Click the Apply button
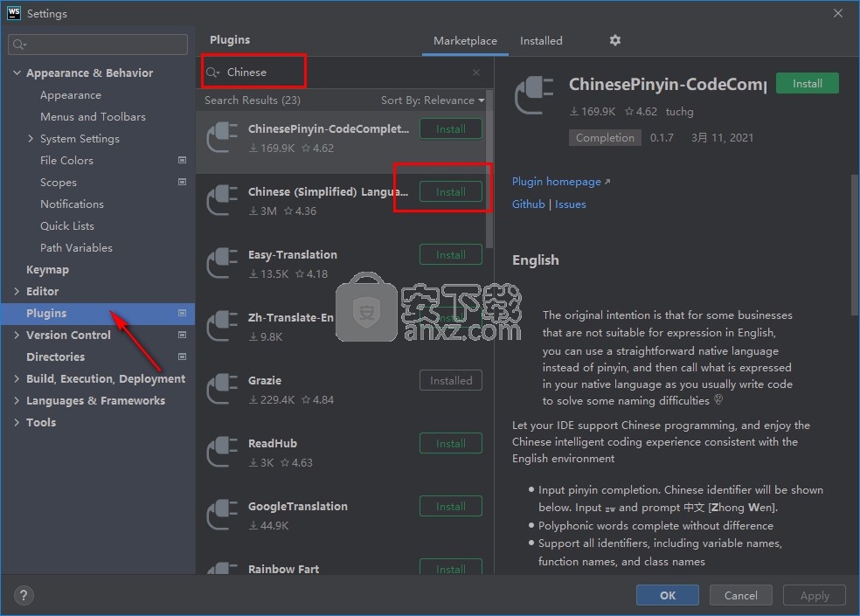Screen dimensions: 860x616 [815, 595]
